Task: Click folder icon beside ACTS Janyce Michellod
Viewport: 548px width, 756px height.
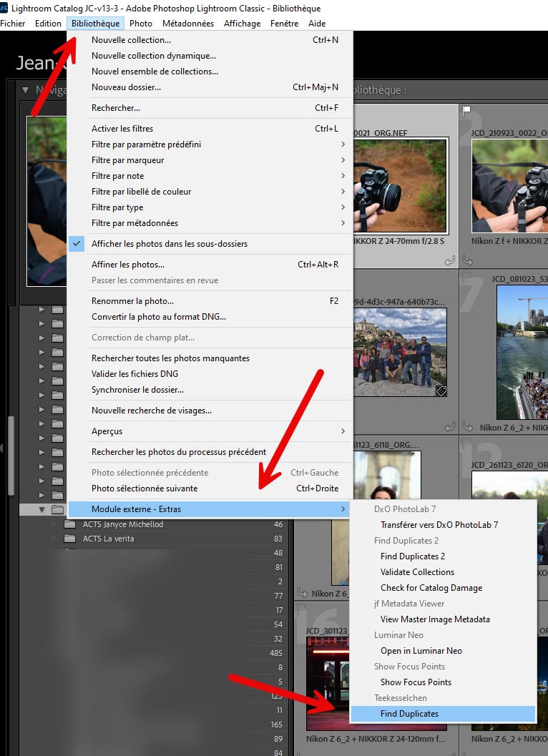Action: [69, 524]
